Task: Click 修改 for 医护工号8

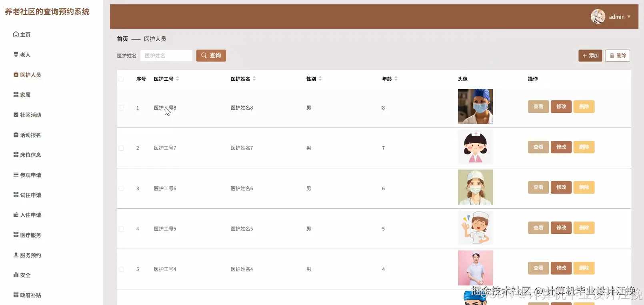Action: click(561, 107)
